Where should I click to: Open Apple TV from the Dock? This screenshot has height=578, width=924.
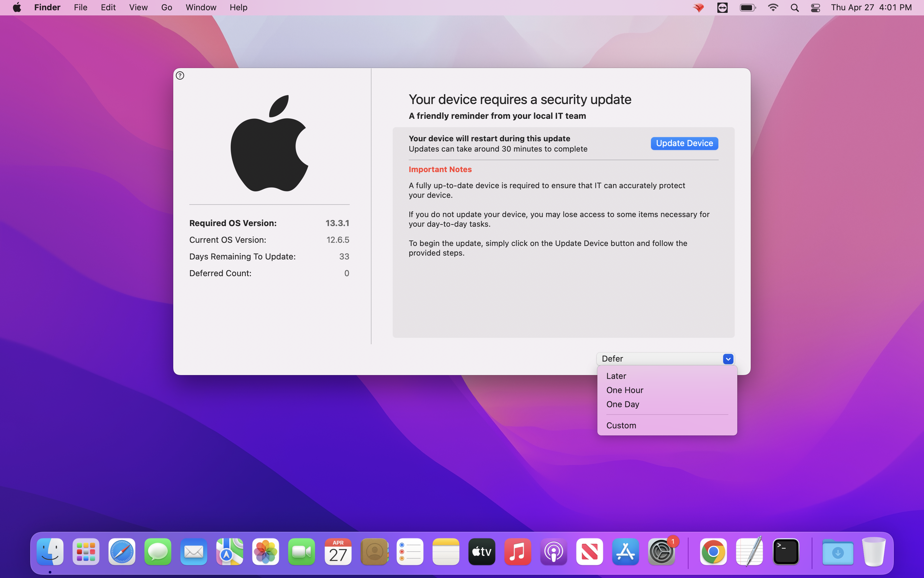click(482, 552)
